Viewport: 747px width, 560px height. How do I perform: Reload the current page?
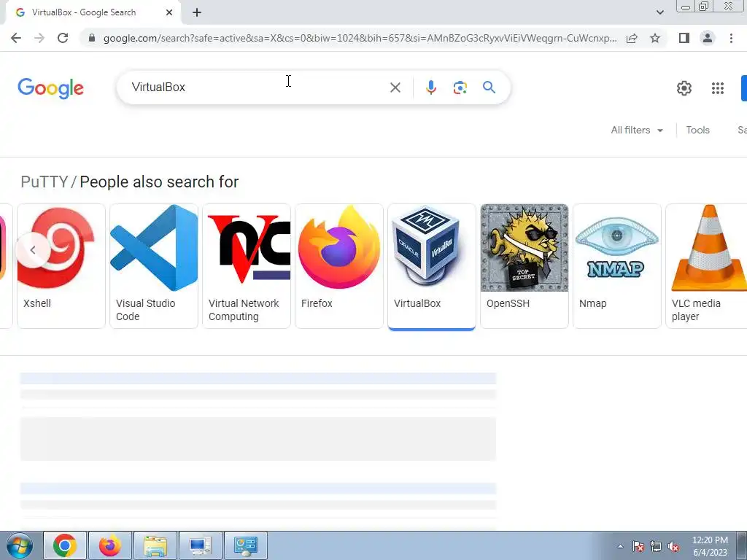[x=63, y=38]
